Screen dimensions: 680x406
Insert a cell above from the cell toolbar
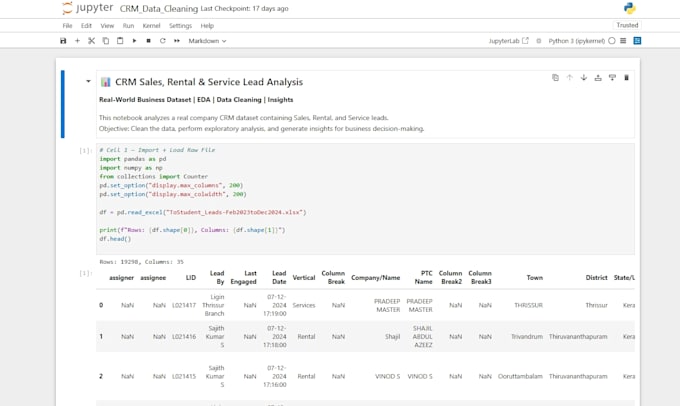click(x=598, y=78)
